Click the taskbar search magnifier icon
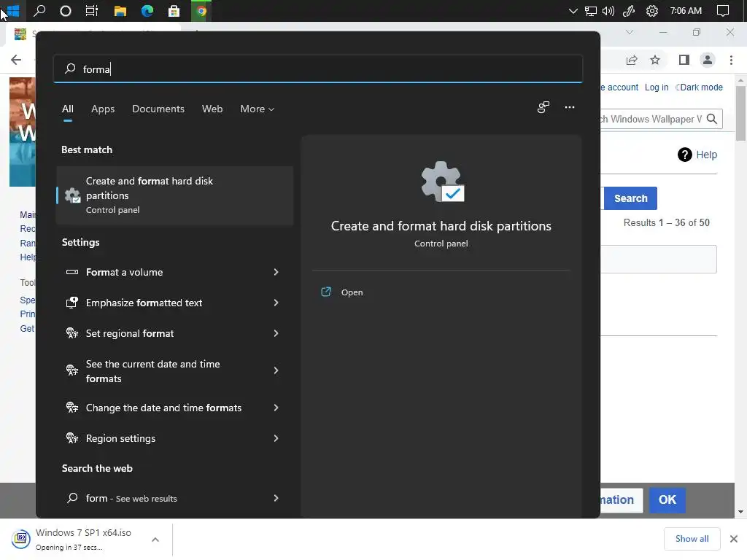Screen dimensions: 747x560 (39, 10)
